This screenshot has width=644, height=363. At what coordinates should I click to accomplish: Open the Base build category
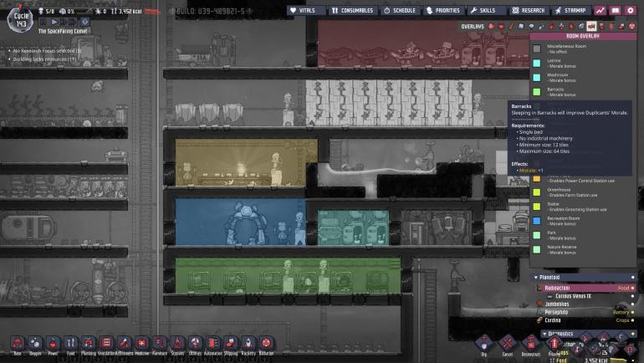coord(18,343)
